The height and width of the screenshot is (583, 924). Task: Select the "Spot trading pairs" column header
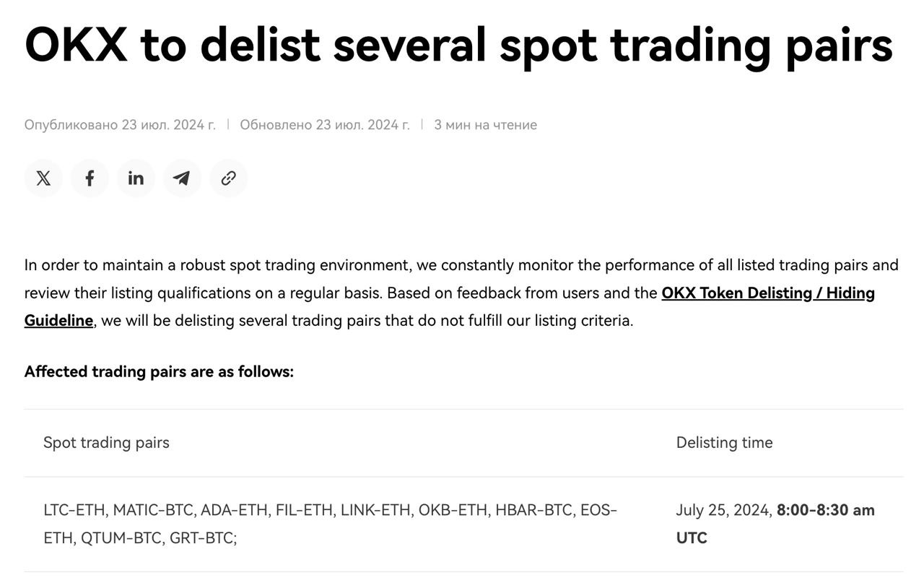click(x=106, y=443)
